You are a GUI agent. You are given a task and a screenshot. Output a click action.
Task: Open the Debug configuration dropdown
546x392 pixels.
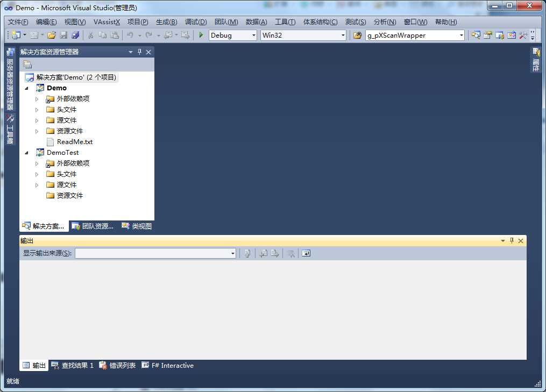[254, 35]
